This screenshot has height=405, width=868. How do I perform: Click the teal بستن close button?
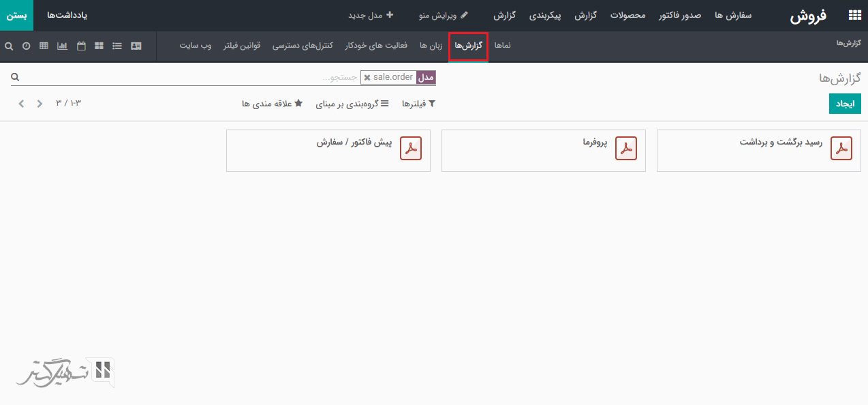(x=16, y=15)
